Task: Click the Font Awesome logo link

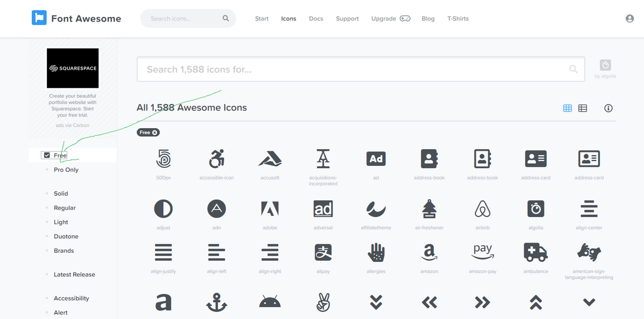Action: tap(76, 19)
